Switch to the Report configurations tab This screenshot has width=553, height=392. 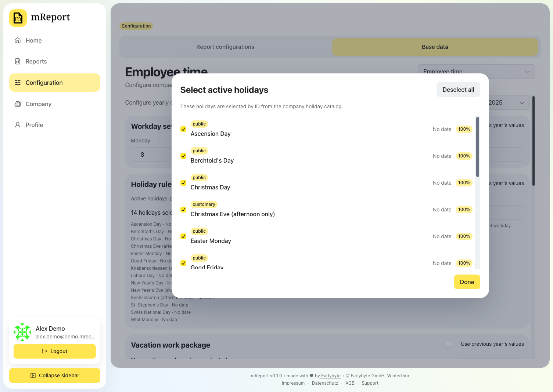225,47
